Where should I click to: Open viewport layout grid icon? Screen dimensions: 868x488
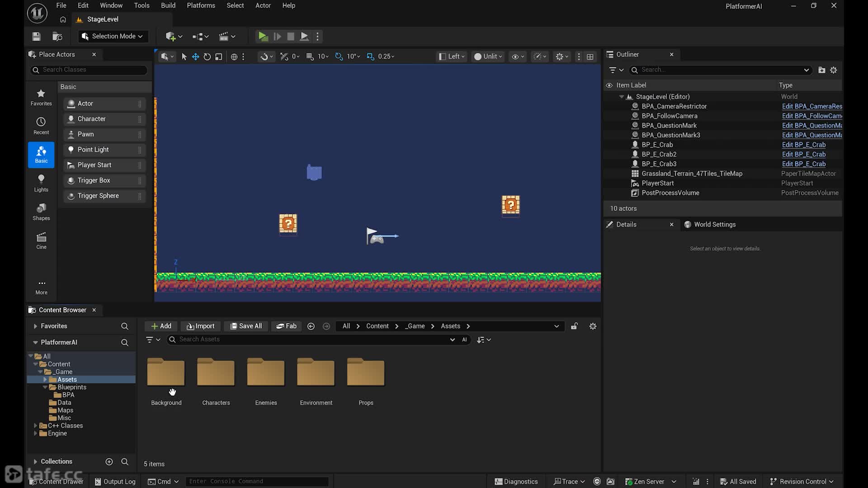coord(590,56)
